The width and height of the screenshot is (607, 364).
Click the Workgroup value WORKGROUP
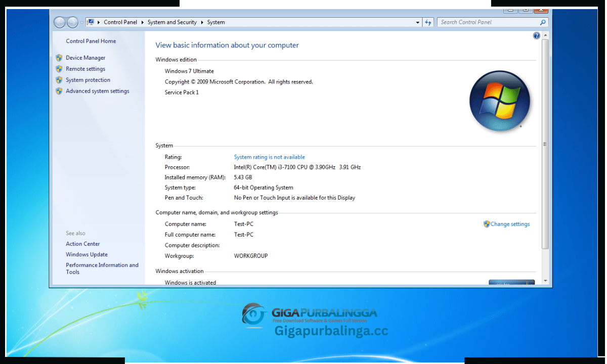click(251, 256)
